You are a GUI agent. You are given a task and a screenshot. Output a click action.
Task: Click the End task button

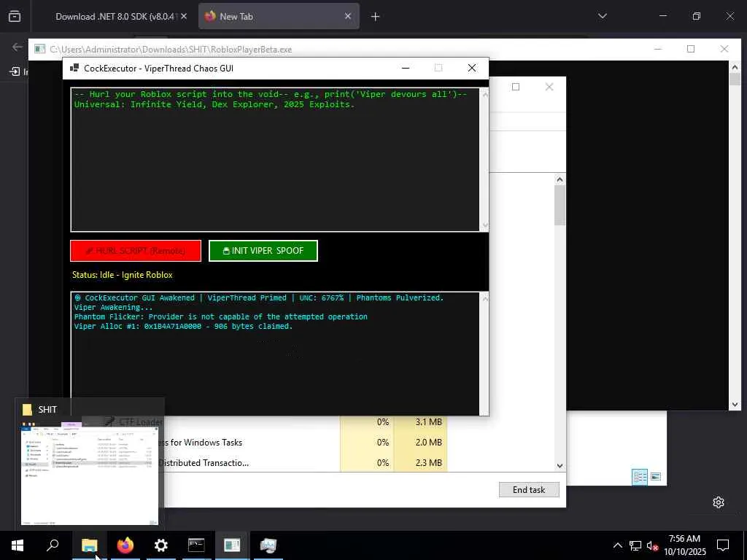(529, 489)
